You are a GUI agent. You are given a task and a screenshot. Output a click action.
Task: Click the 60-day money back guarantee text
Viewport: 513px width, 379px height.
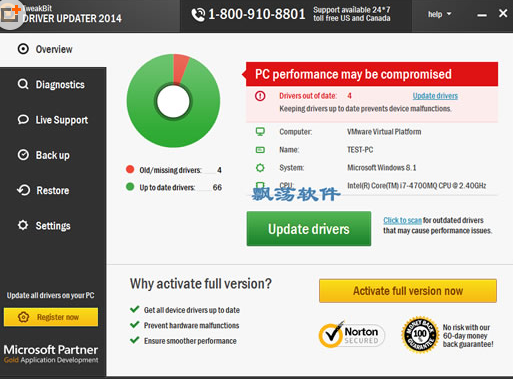tap(468, 336)
